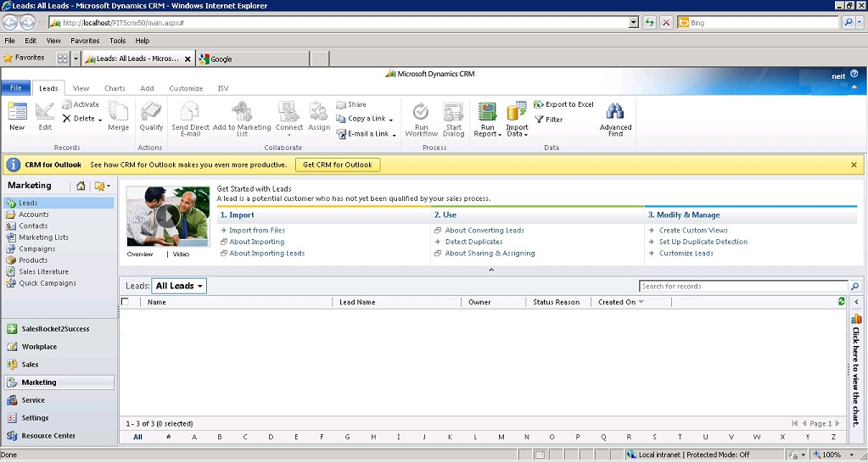868x463 pixels.
Task: Click the Share ribbon button
Action: (351, 104)
